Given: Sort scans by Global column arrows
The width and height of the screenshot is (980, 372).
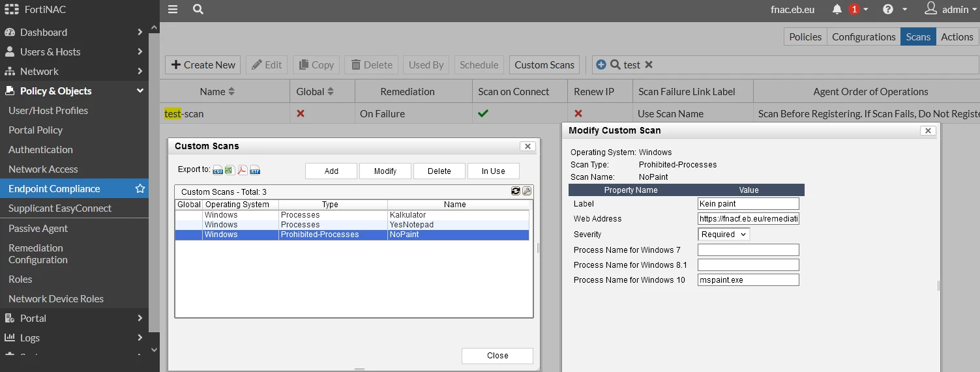Looking at the screenshot, I should (x=331, y=92).
